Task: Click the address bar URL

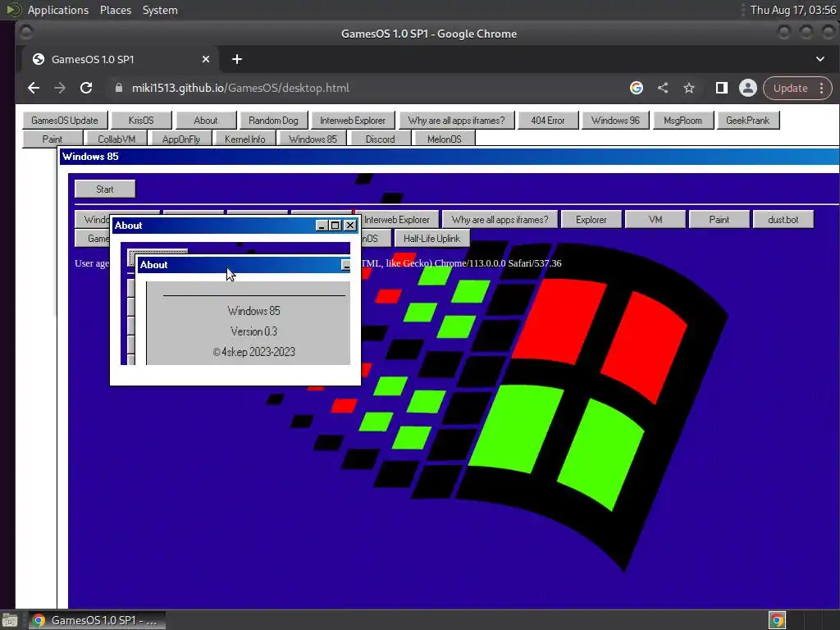Action: pos(240,88)
